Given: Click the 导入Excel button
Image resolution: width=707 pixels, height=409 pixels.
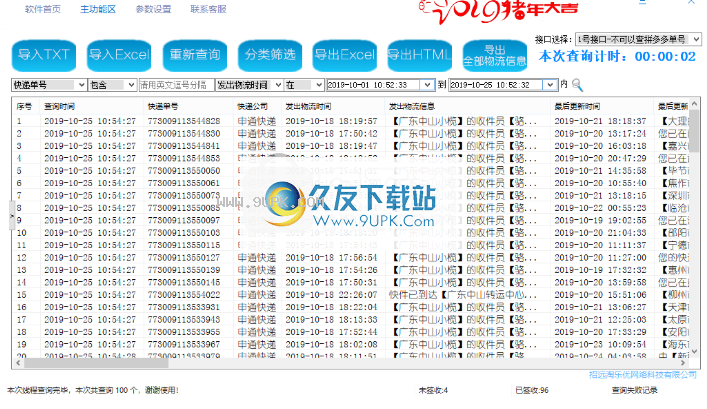Looking at the screenshot, I should [119, 55].
